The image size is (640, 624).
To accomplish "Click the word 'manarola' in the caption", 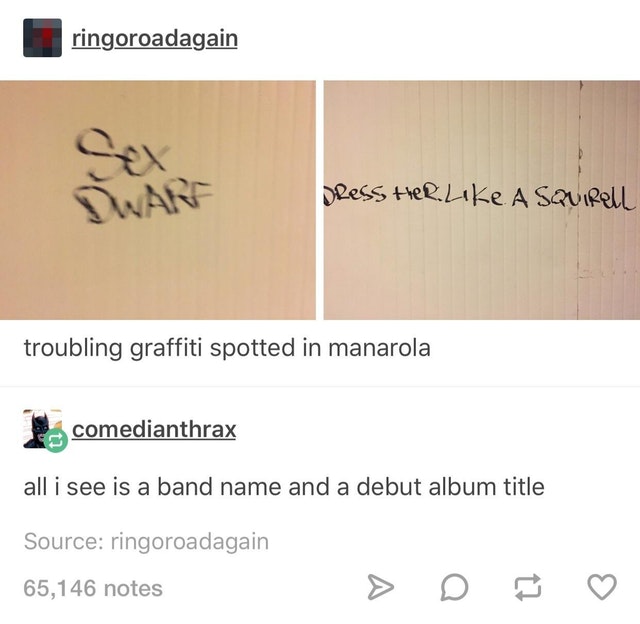I will [379, 348].
